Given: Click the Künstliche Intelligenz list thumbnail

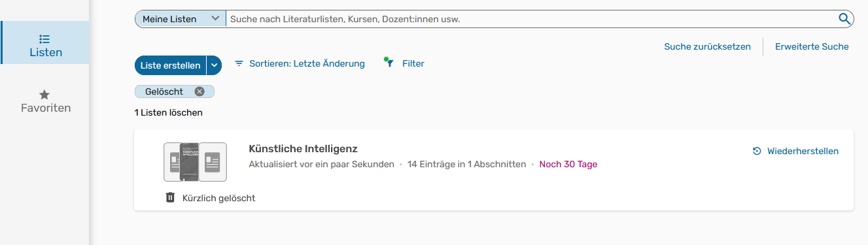Looking at the screenshot, I should coord(195,161).
